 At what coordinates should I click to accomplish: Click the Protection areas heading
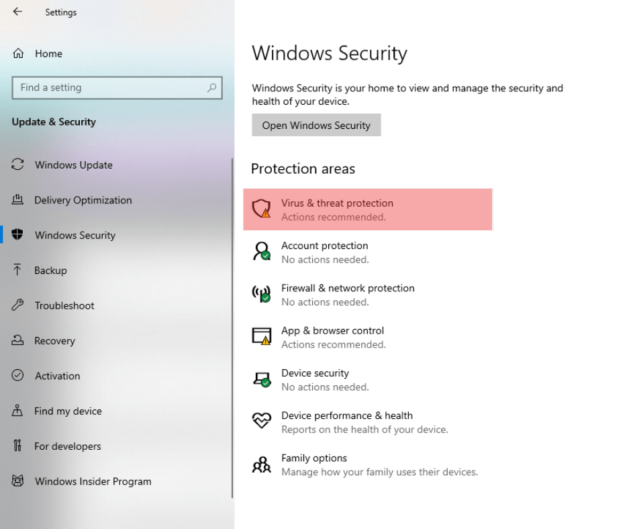[303, 169]
